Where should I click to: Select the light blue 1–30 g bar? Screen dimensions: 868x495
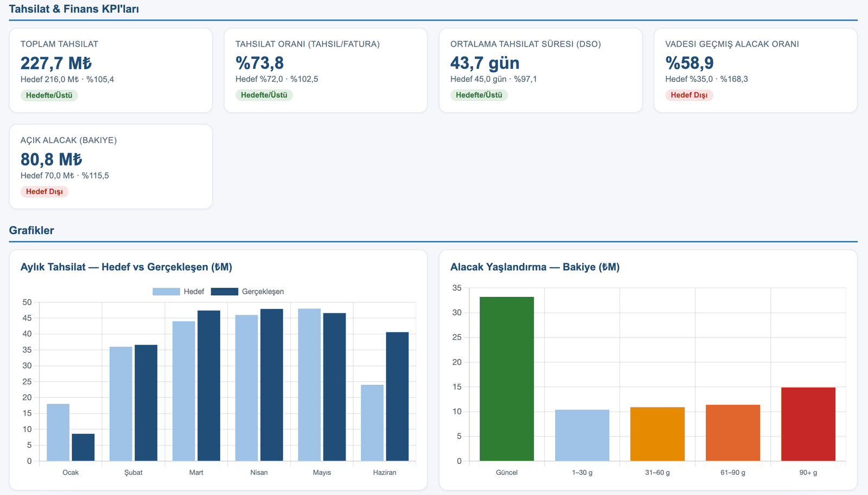pos(582,435)
